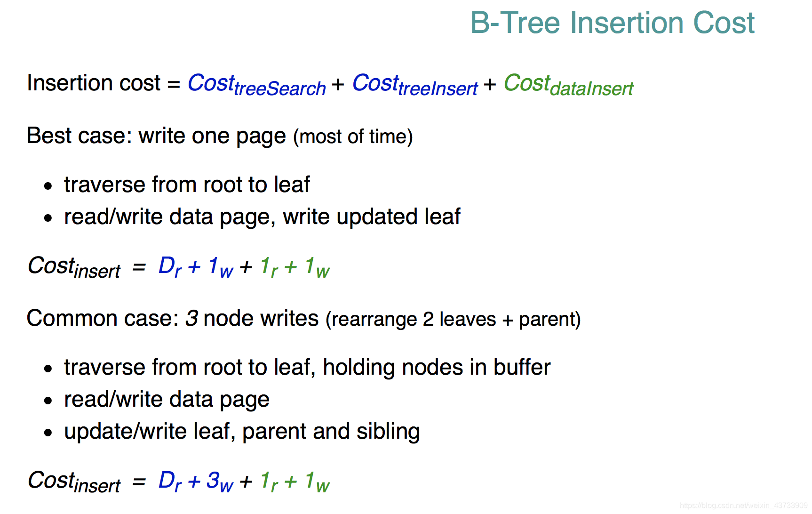Select the green Cost dataInsert term

pyautogui.click(x=569, y=85)
